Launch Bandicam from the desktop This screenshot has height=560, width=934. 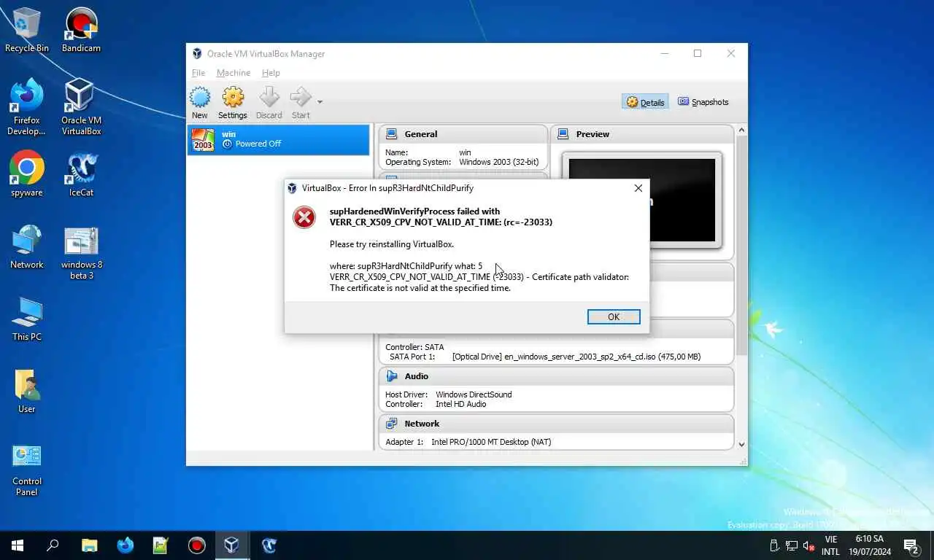[x=81, y=31]
